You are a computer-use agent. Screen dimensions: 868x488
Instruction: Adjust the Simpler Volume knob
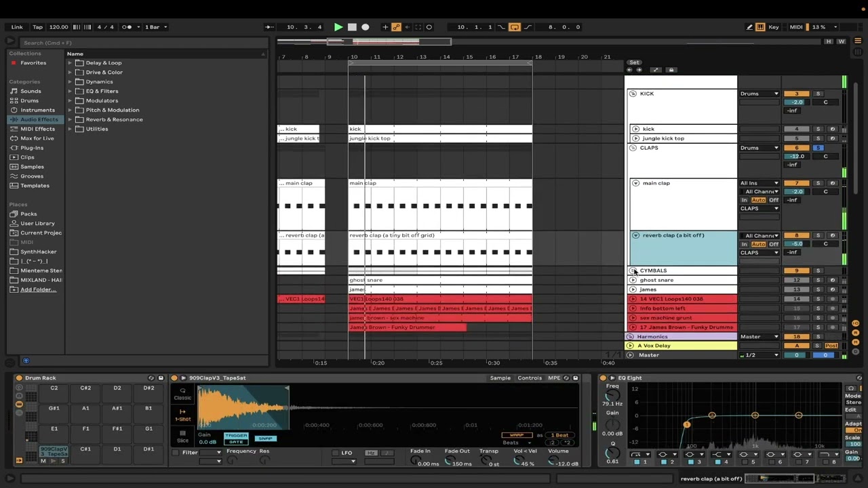pyautogui.click(x=552, y=462)
